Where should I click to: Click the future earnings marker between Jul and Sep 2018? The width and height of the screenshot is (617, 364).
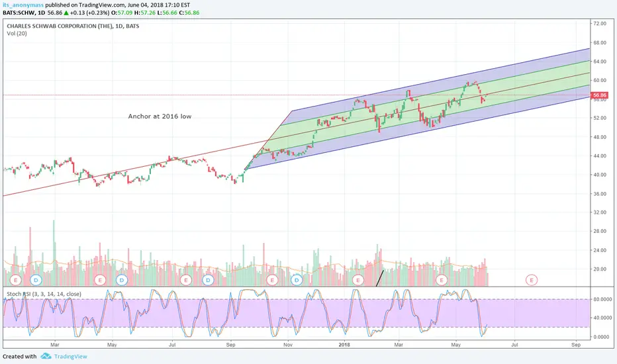point(532,280)
